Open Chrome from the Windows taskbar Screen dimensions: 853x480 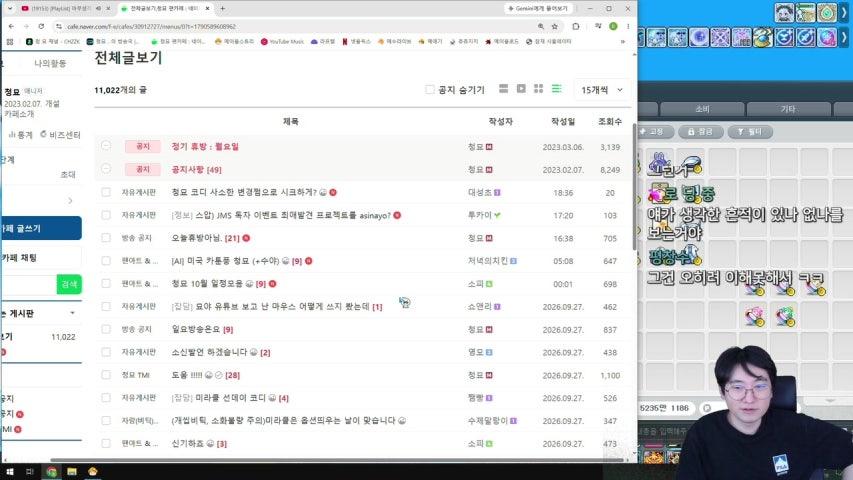[x=52, y=471]
